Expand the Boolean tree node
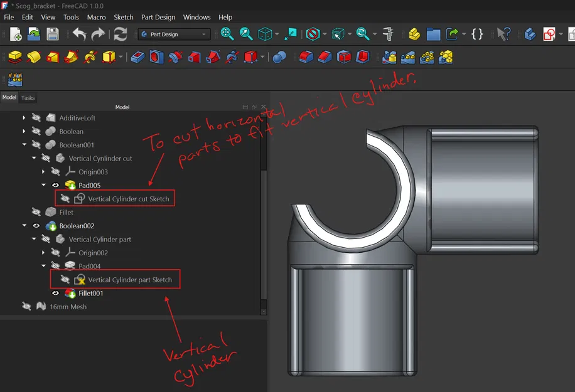This screenshot has width=575, height=392. [24, 131]
